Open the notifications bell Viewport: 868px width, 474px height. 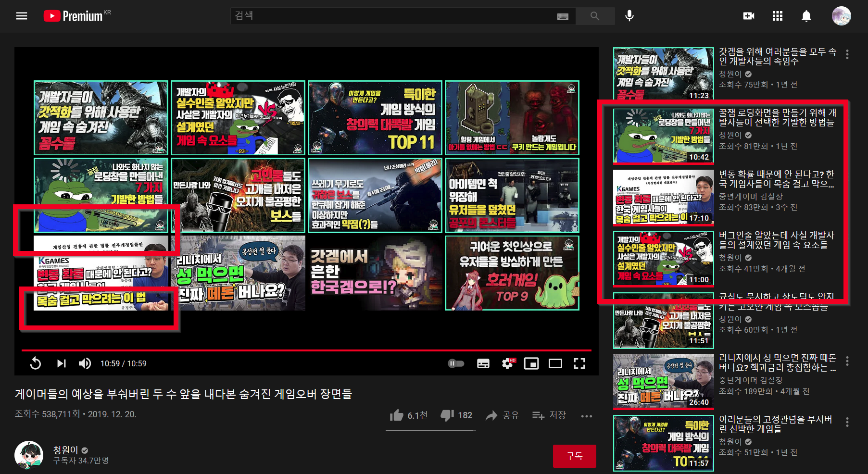coord(806,16)
